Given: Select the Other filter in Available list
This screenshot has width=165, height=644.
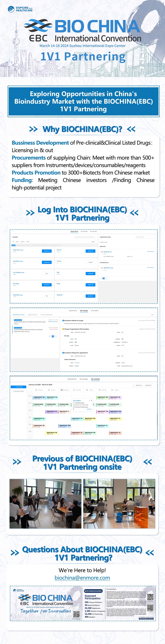Looking at the screenshot, I should coord(28,242).
